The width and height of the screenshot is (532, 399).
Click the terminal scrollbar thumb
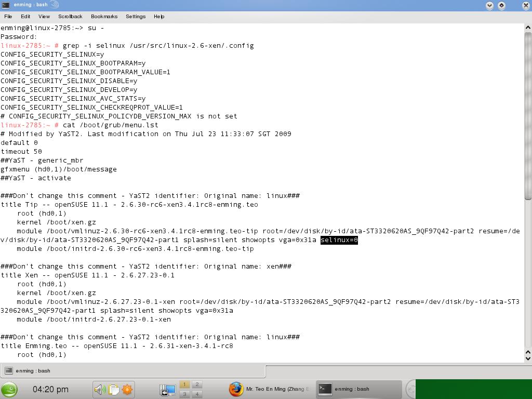pos(528,116)
